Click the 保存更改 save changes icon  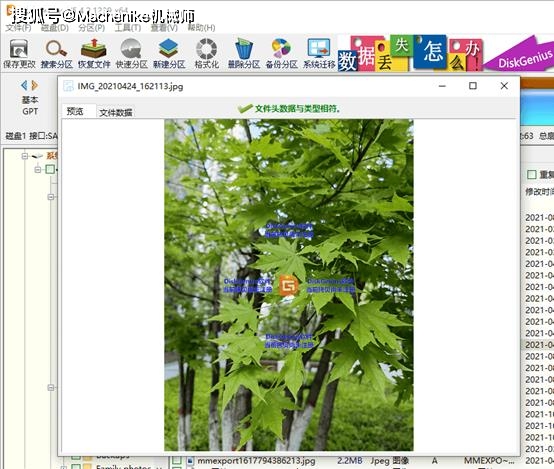coord(19,53)
